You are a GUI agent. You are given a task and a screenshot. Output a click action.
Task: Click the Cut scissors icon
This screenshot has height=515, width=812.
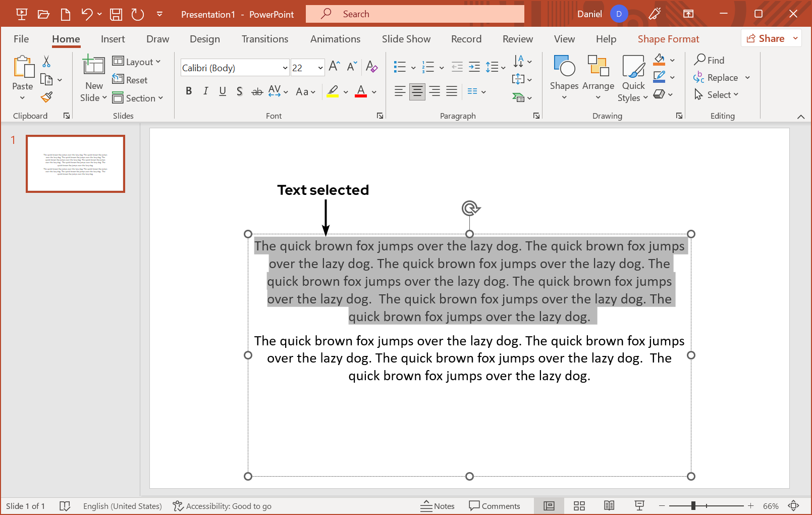(46, 62)
